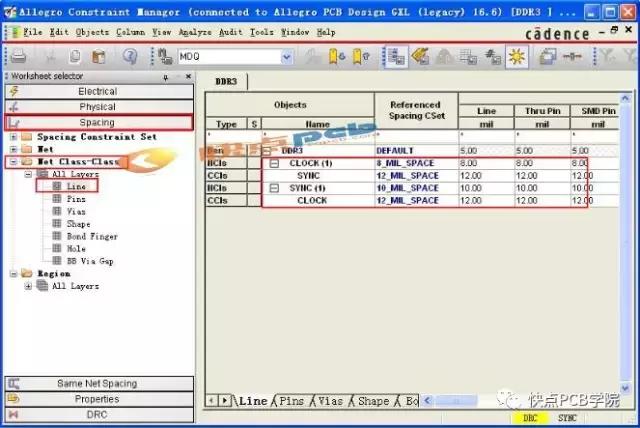Switch to the Pins worksheet tab
This screenshot has width=640, height=428.
pyautogui.click(x=291, y=401)
